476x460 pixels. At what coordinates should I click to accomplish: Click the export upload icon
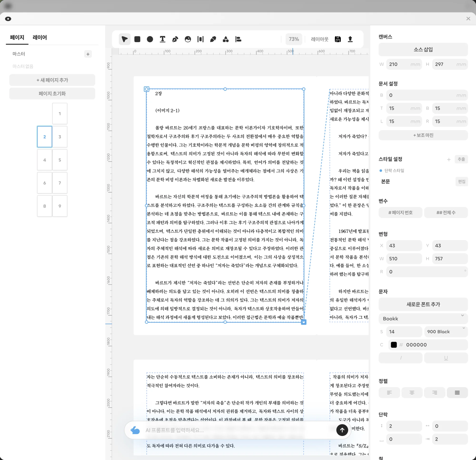coord(350,39)
